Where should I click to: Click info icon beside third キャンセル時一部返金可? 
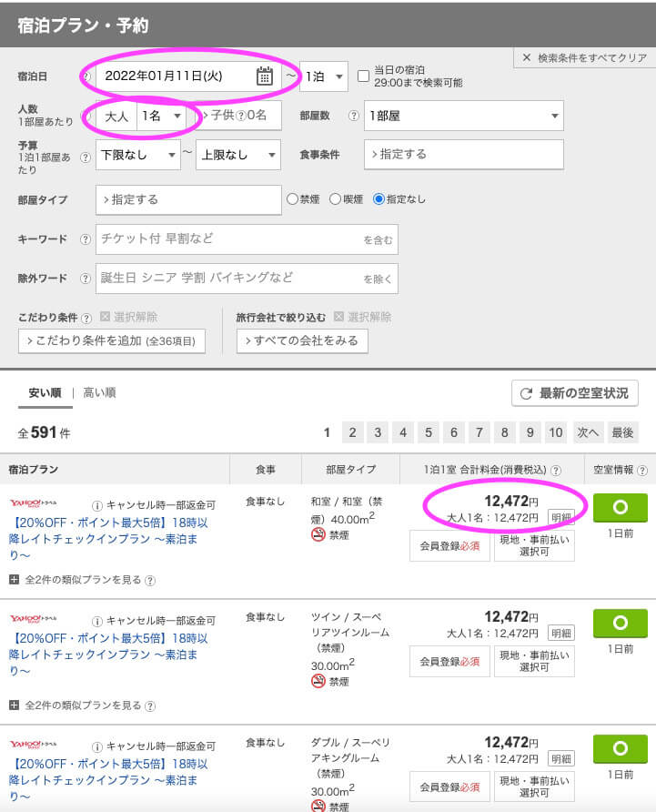point(96,746)
